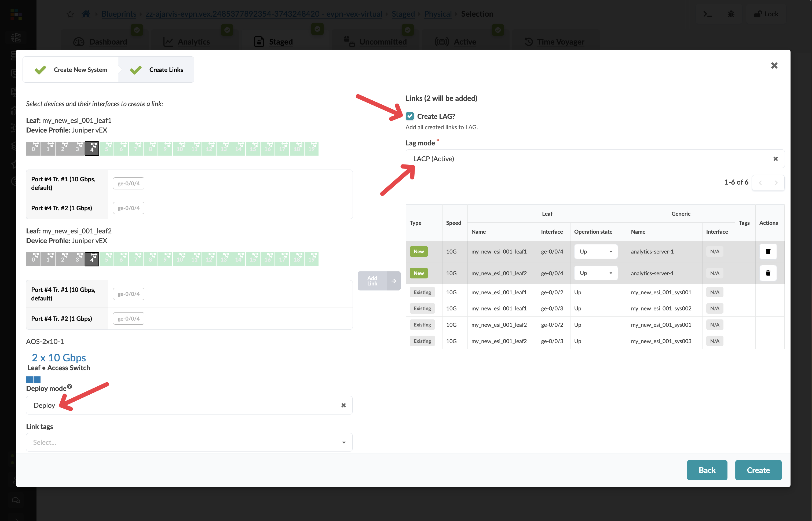Screen dimensions: 812x521
Task: Star the blueprint using the favorite star icon
Action: [70, 14]
